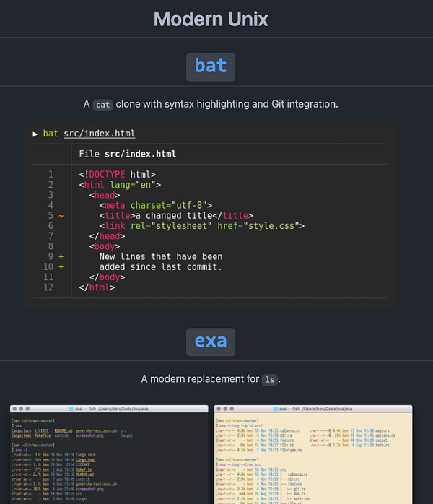The width and height of the screenshot is (433, 504).
Task: Click close dot in dark exa window
Action: [x=14, y=409]
